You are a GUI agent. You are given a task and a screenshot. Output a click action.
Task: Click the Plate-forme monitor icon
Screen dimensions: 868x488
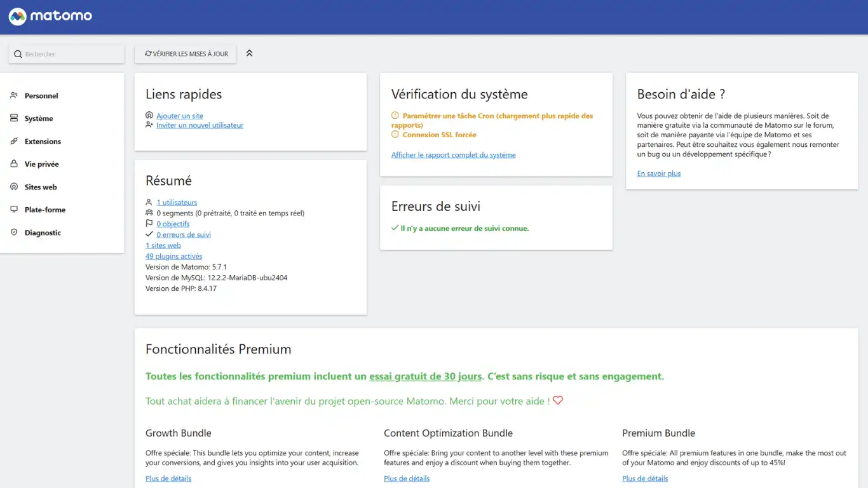point(14,210)
